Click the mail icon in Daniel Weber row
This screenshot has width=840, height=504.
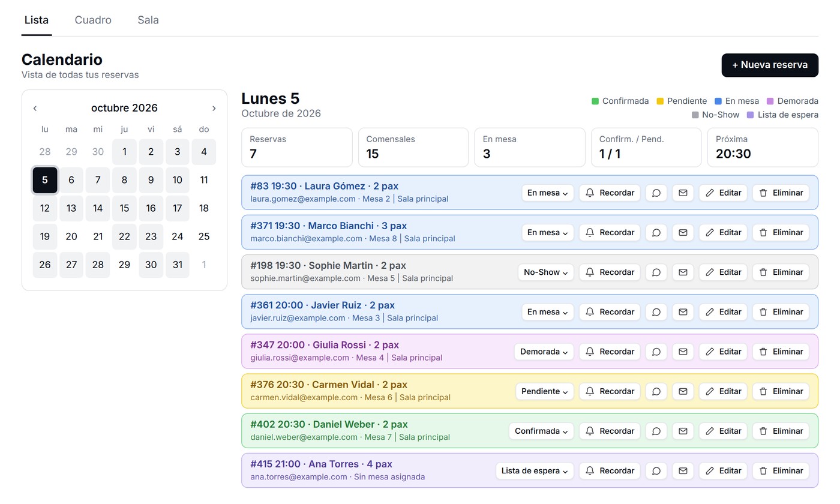click(x=683, y=431)
